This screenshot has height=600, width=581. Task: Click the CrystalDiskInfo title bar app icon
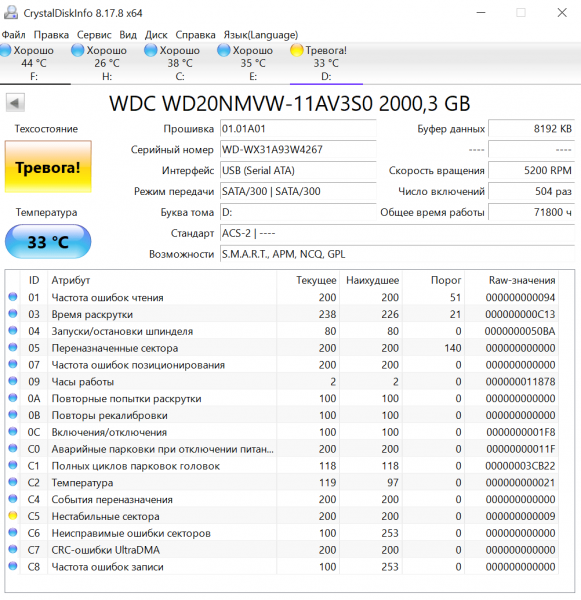[11, 13]
